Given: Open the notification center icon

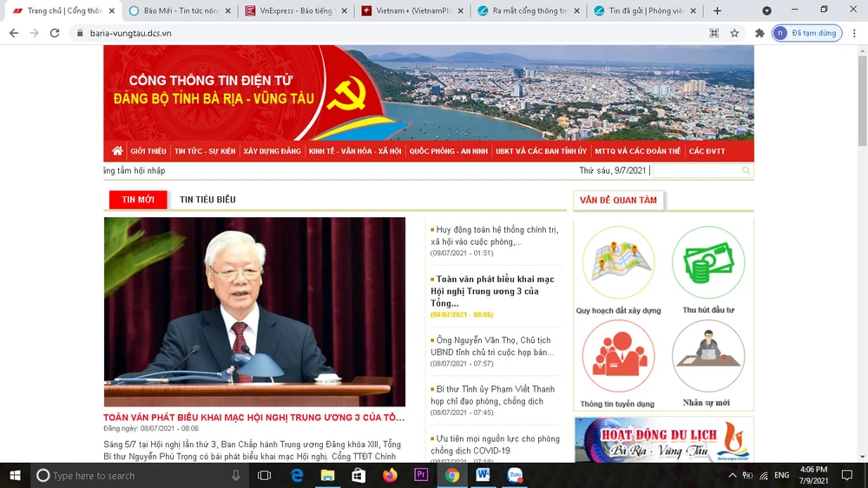Looking at the screenshot, I should pos(847,475).
